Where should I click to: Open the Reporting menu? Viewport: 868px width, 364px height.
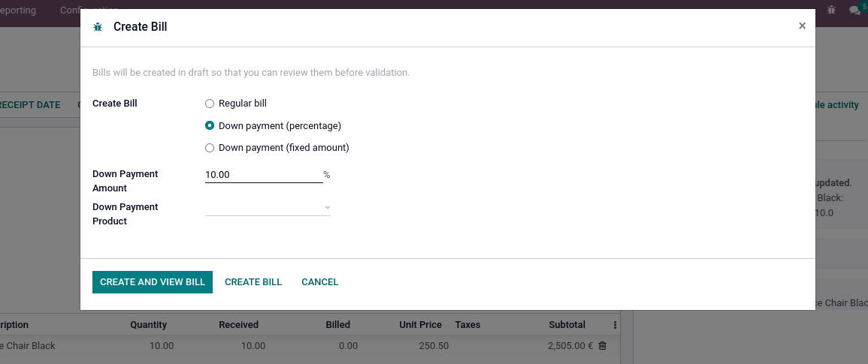[18, 10]
